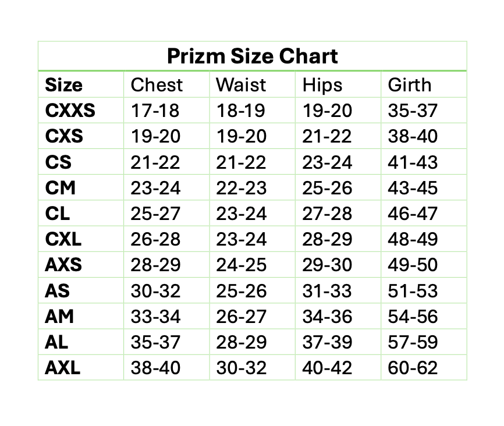Click the 60-62 girth value
The image size is (504, 426).
[x=413, y=368]
